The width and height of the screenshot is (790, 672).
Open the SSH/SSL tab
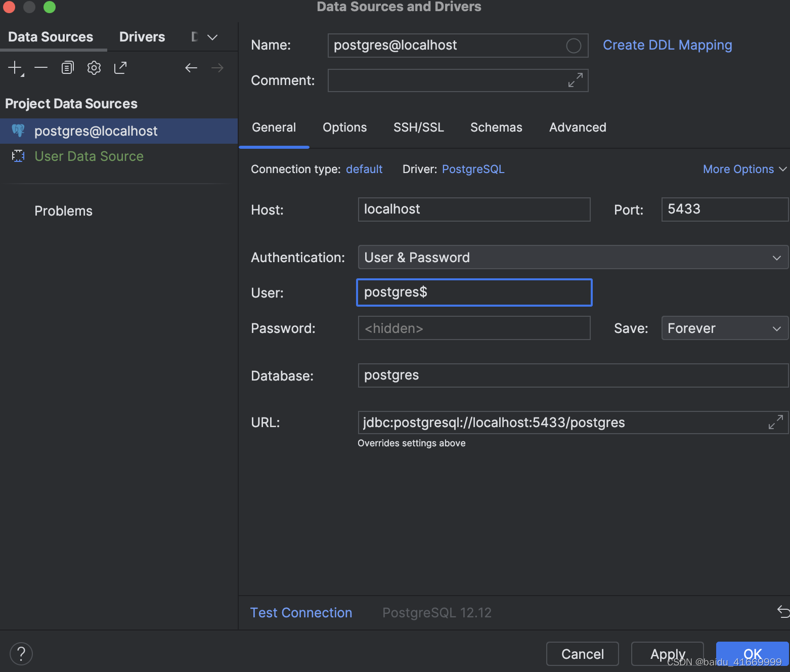(418, 127)
